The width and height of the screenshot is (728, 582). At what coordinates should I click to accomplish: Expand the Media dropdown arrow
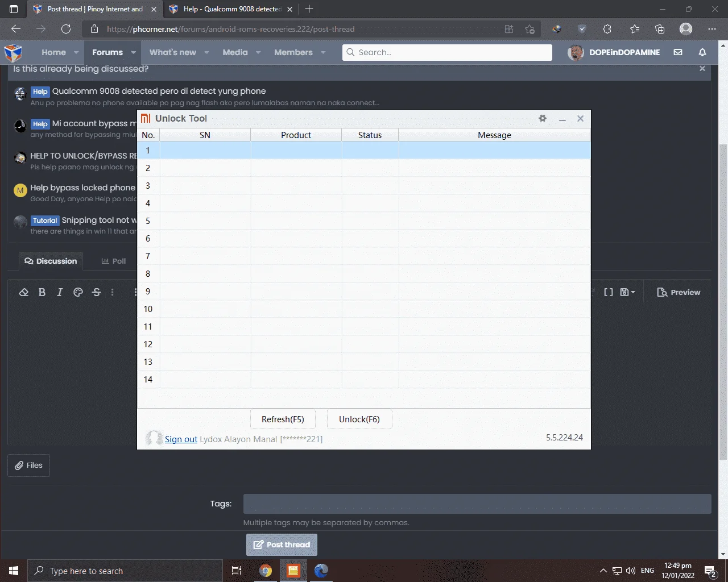(258, 52)
